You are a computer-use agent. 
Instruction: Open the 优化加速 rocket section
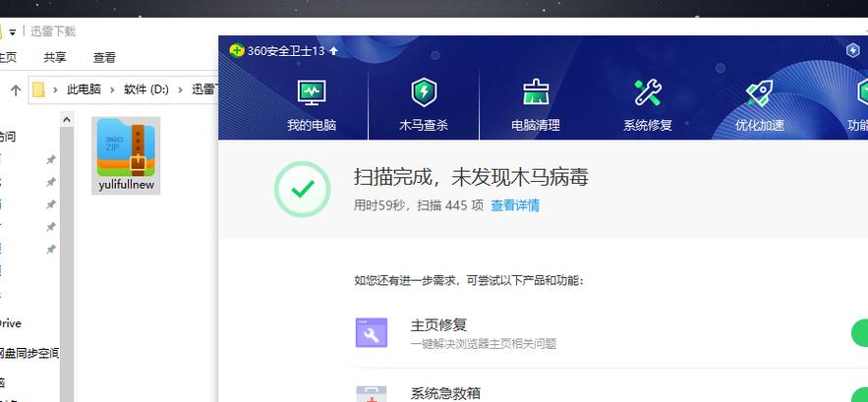click(759, 104)
